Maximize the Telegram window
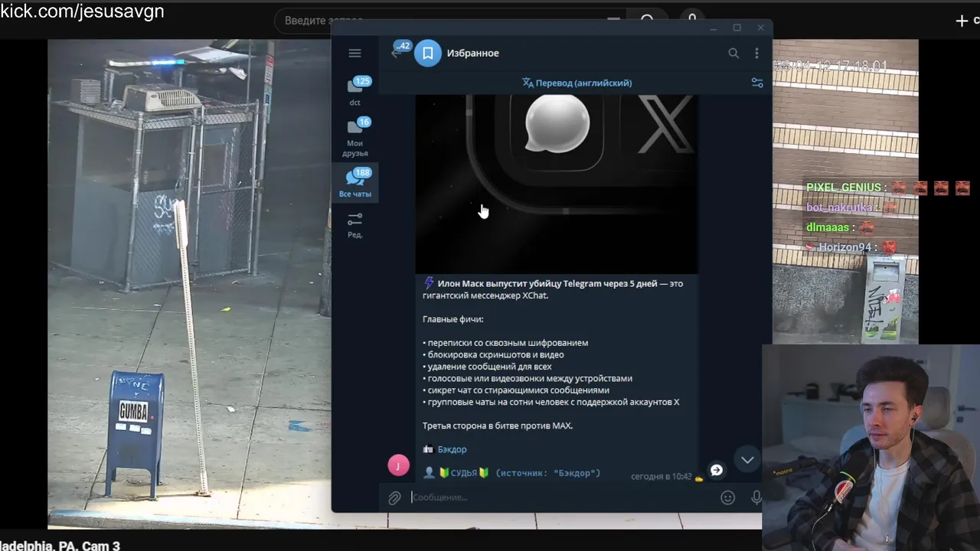Image resolution: width=980 pixels, height=551 pixels. tap(737, 28)
